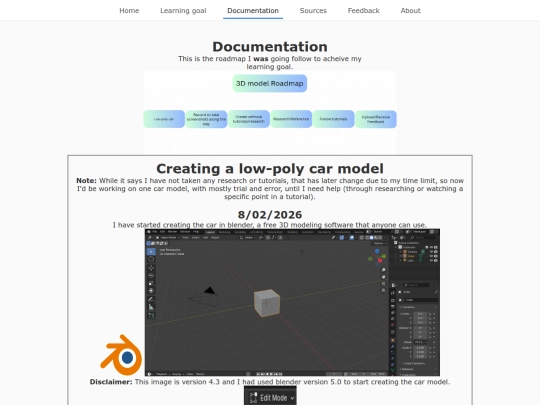540x405 pixels.
Task: Click the red X axis gizmo handle
Action: point(380,260)
